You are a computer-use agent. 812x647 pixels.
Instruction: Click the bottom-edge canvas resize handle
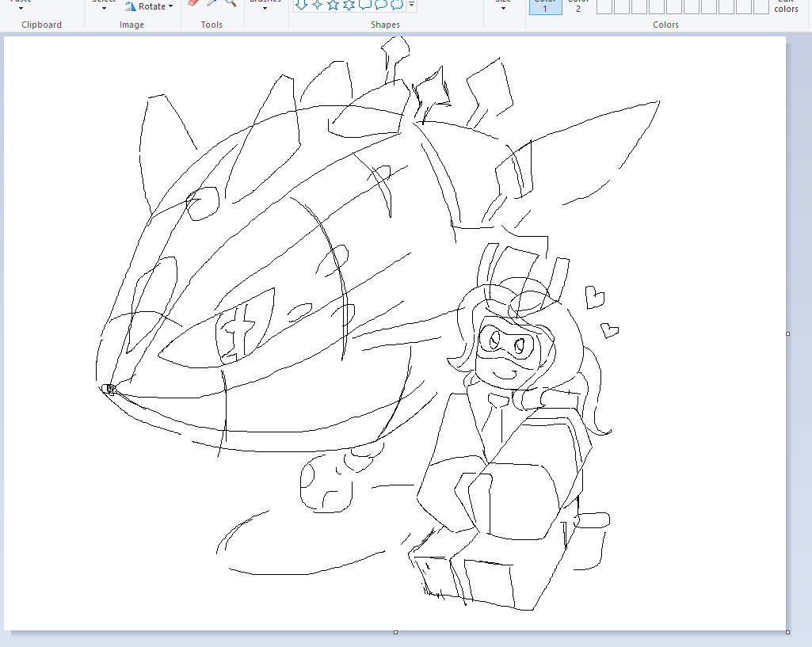pos(395,632)
